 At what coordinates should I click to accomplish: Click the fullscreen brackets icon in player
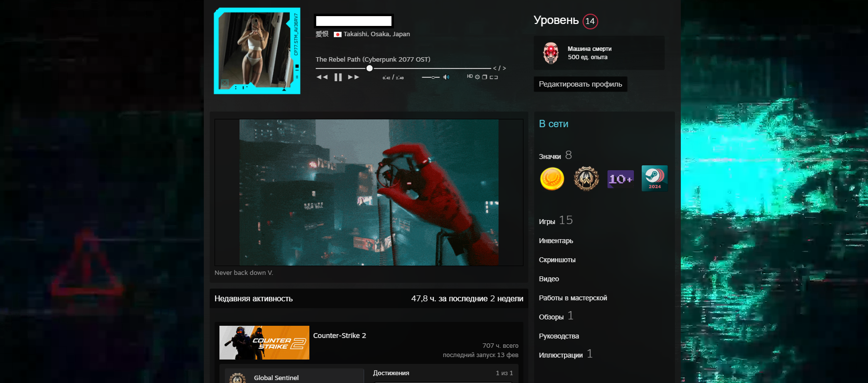494,77
